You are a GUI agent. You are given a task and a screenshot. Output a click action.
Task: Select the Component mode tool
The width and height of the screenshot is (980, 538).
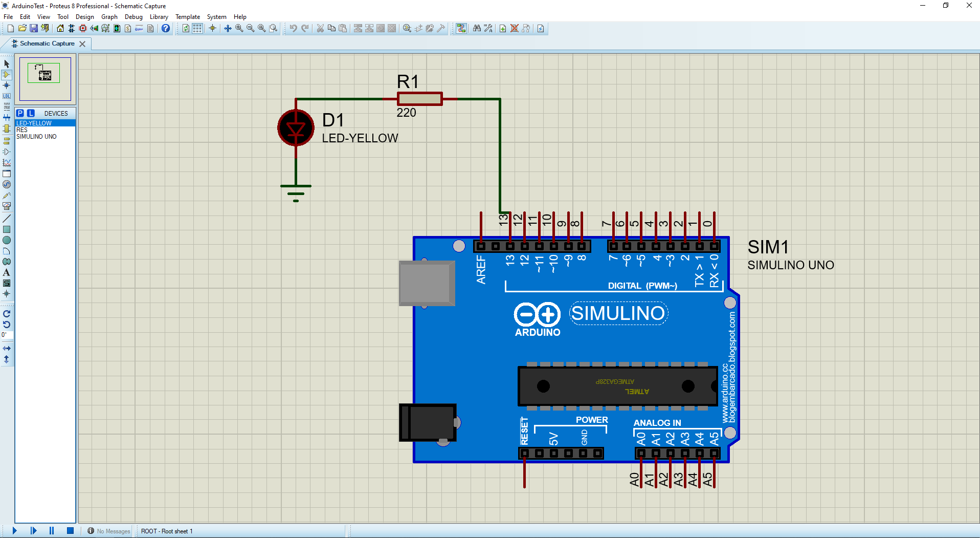7,75
